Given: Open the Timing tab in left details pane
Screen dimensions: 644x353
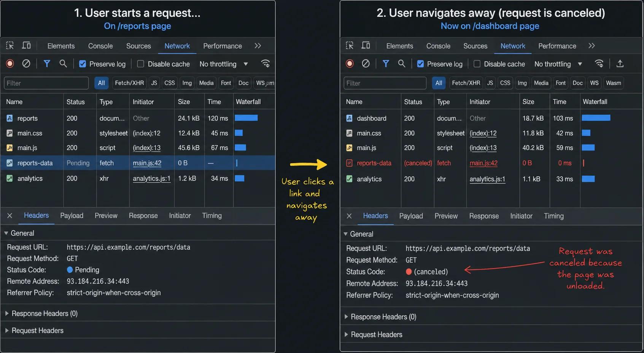Looking at the screenshot, I should pos(212,216).
